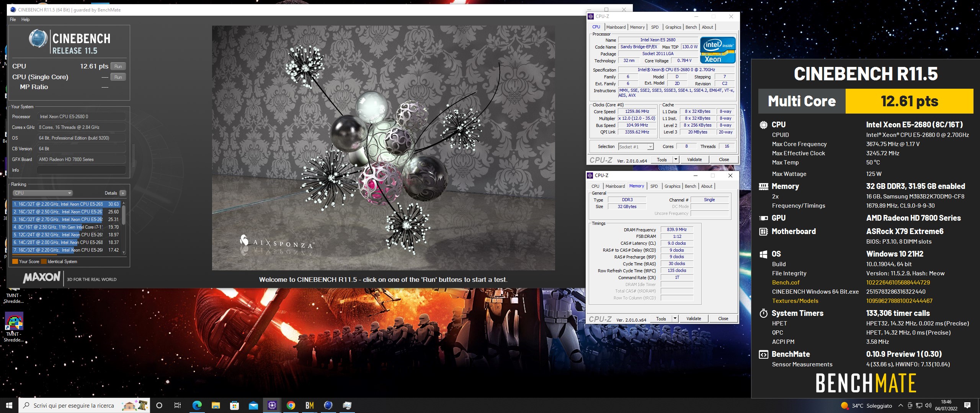This screenshot has height=413, width=980.
Task: Open the About tab in top CPU-Z
Action: pyautogui.click(x=707, y=27)
